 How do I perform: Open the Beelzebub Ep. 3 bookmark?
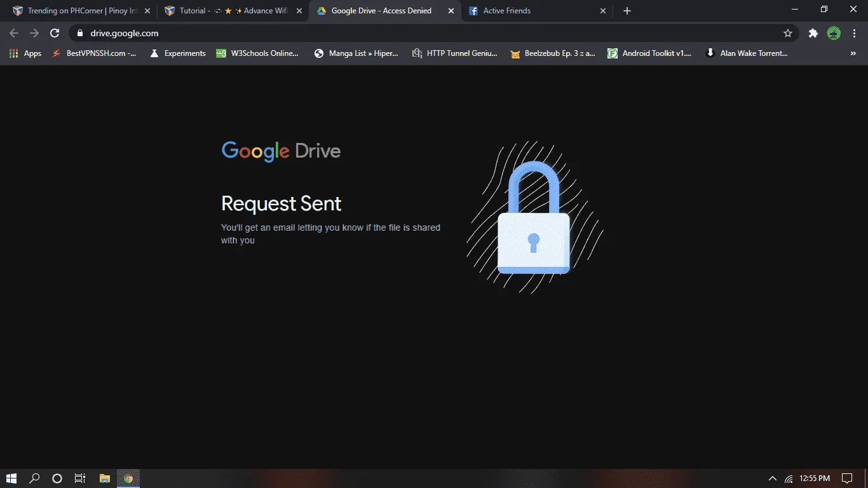[553, 53]
